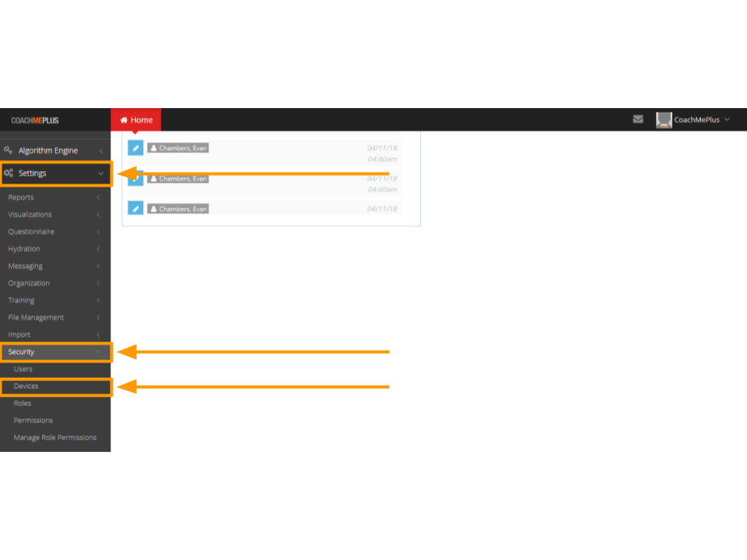Collapse the Security submenu
The height and width of the screenshot is (560, 747).
54,352
